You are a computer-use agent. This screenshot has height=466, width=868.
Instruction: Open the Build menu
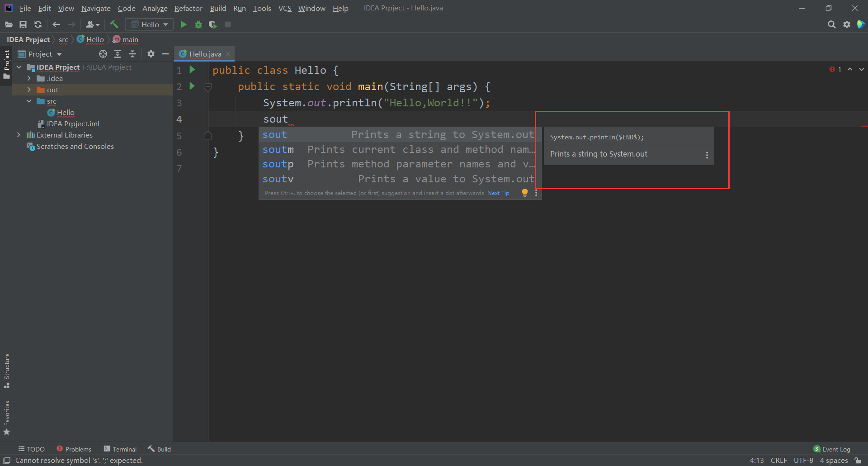pyautogui.click(x=218, y=8)
